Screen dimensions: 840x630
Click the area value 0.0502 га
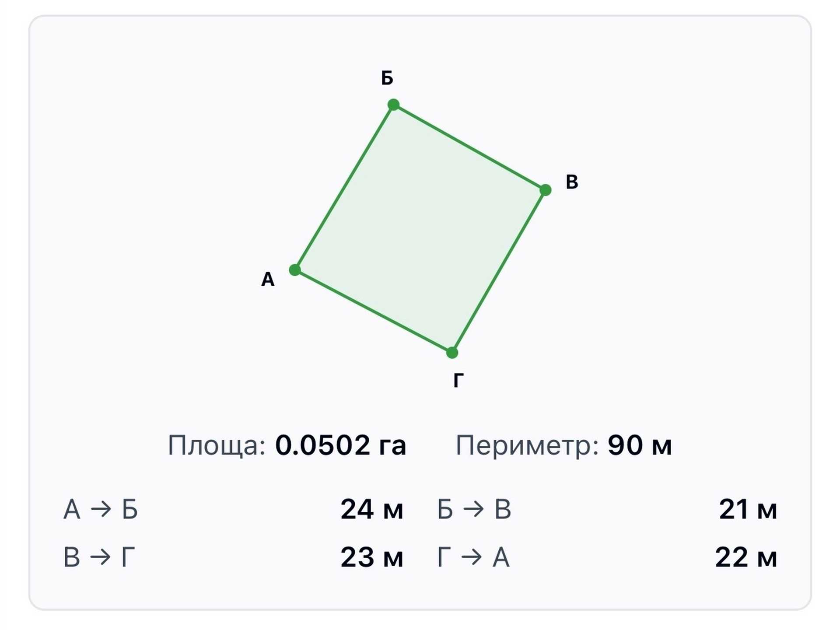[x=340, y=446]
